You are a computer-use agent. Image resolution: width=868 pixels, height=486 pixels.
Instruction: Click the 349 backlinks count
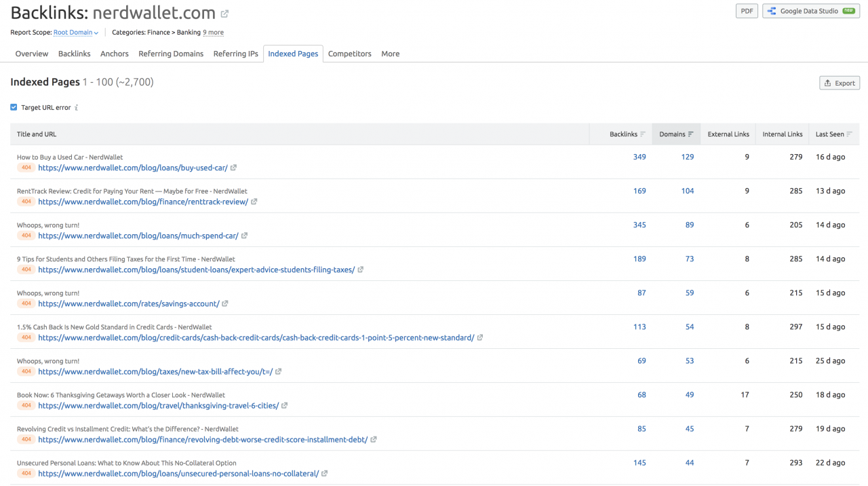pos(639,157)
